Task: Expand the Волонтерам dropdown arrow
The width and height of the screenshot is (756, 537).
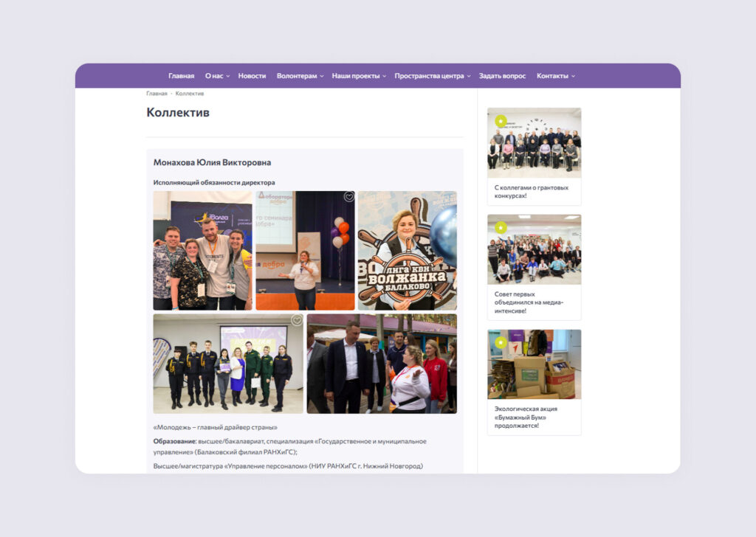Action: pyautogui.click(x=322, y=76)
